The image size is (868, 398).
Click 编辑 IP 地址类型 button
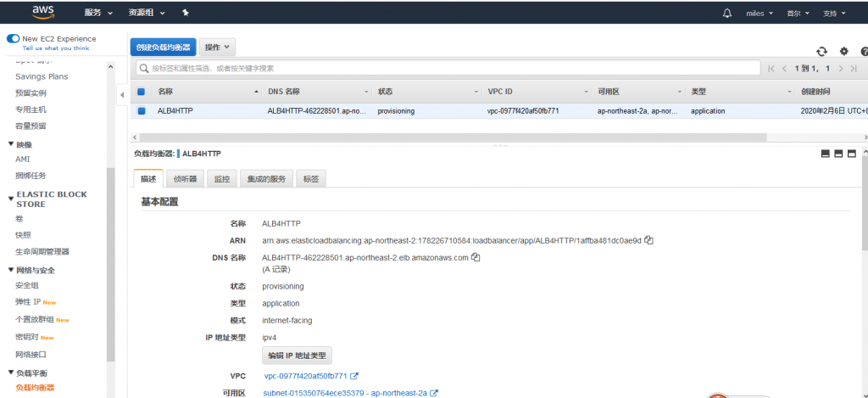point(297,356)
